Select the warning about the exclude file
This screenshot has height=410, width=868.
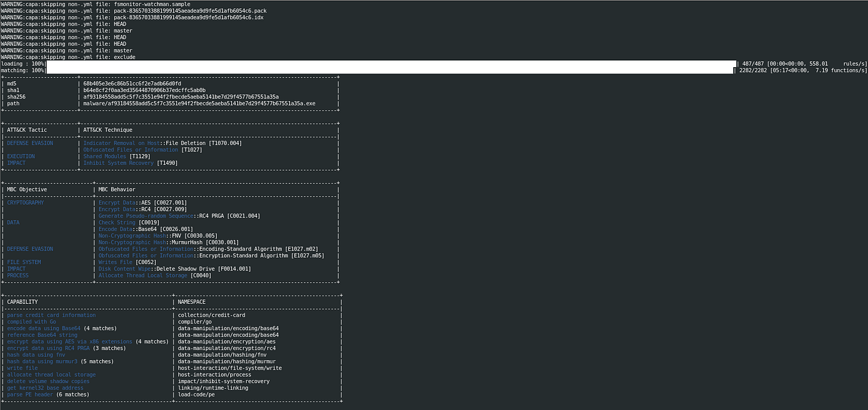pos(68,57)
